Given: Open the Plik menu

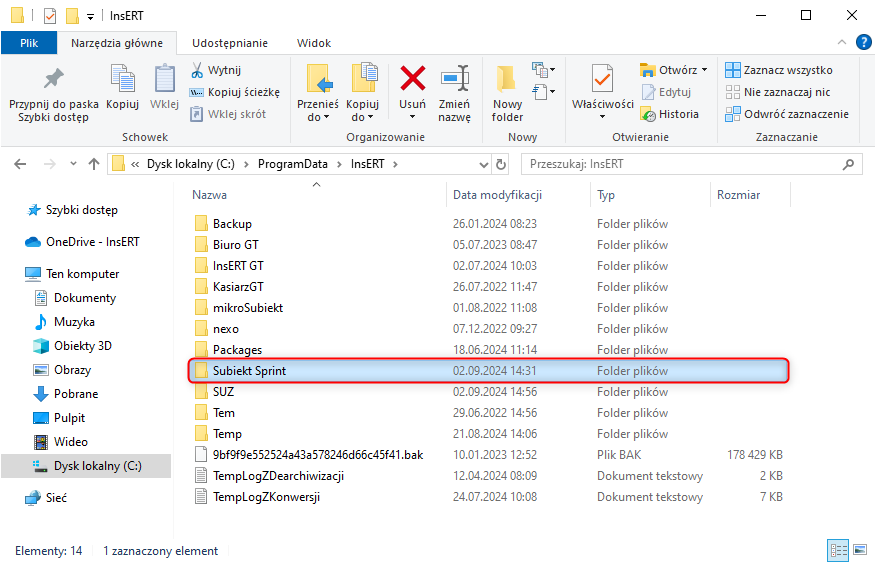Looking at the screenshot, I should point(29,43).
